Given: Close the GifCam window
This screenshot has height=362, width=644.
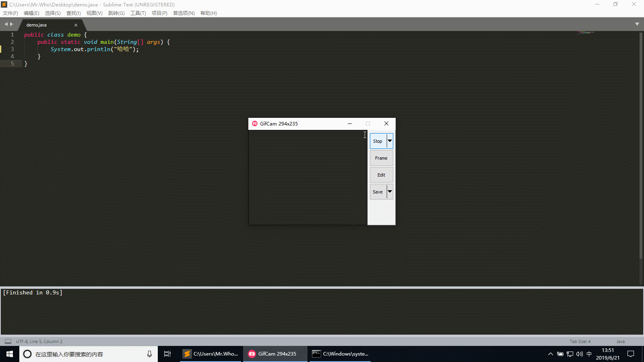Looking at the screenshot, I should point(386,123).
